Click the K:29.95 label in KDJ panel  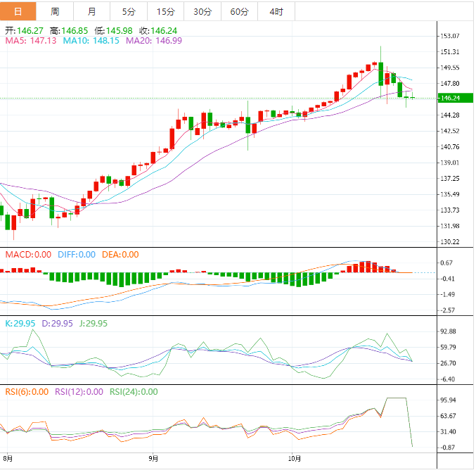coord(20,324)
